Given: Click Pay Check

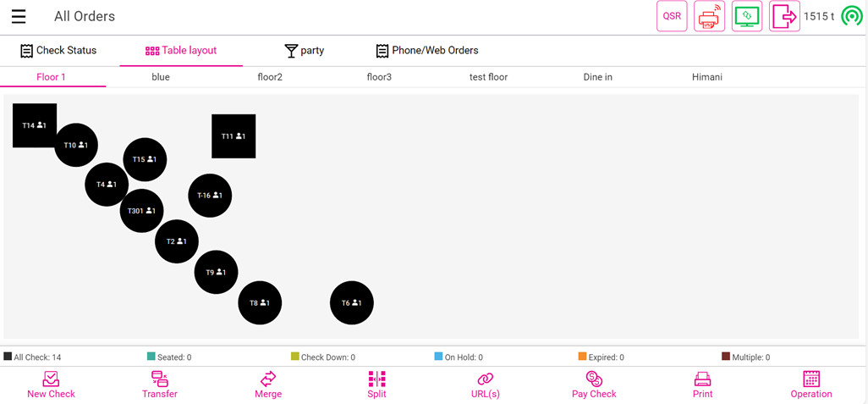Looking at the screenshot, I should [x=594, y=385].
